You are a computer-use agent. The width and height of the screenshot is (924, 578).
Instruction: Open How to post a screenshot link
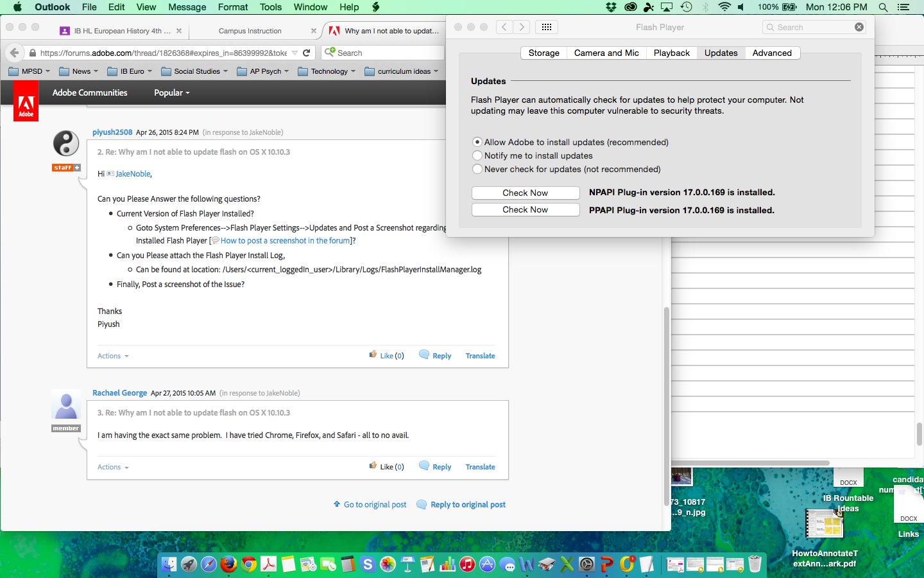286,240
